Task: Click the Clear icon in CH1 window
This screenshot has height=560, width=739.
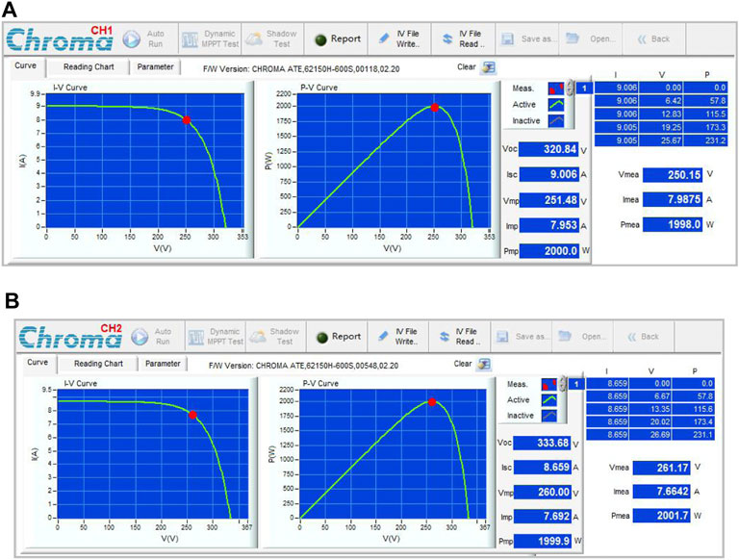Action: pyautogui.click(x=488, y=67)
